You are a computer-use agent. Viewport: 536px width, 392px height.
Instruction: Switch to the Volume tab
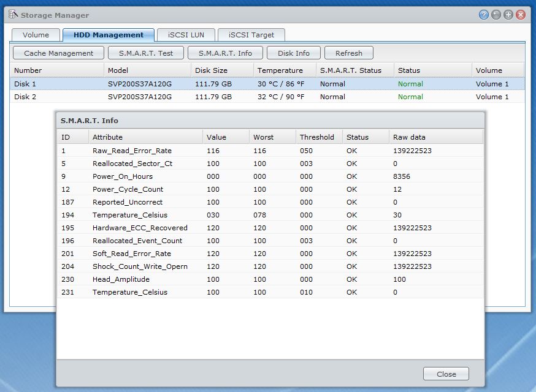36,35
